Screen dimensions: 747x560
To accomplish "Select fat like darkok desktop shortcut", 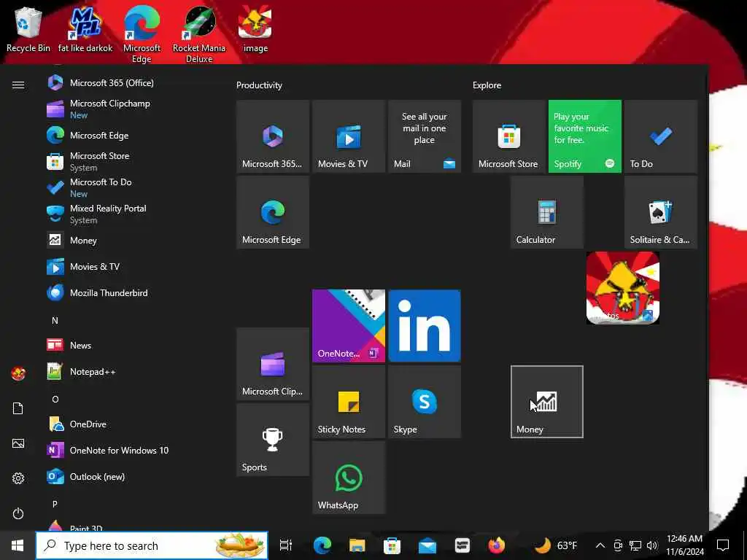I will pos(85,28).
